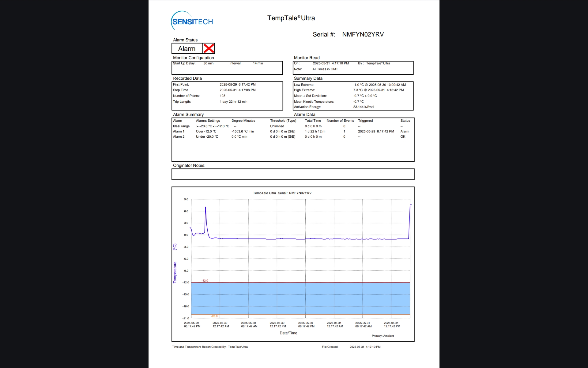Viewport: 588px width, 368px height.
Task: Click the orange -20.0 threshold line label
Action: pyautogui.click(x=214, y=316)
